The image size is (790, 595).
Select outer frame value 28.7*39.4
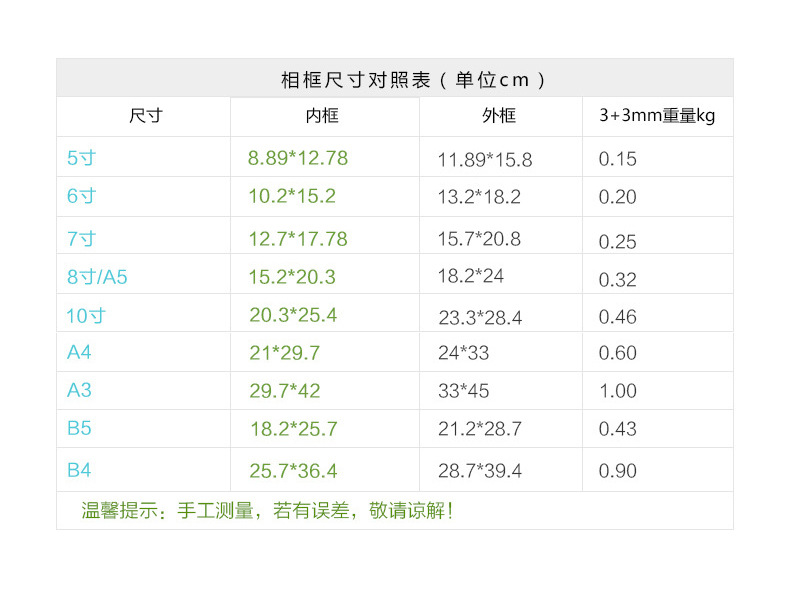click(480, 471)
